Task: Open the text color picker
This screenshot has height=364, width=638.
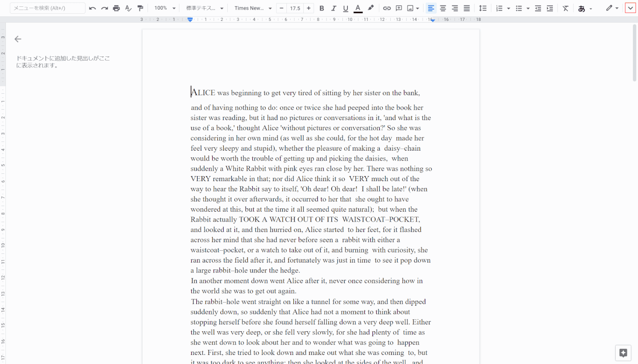Action: (x=358, y=8)
